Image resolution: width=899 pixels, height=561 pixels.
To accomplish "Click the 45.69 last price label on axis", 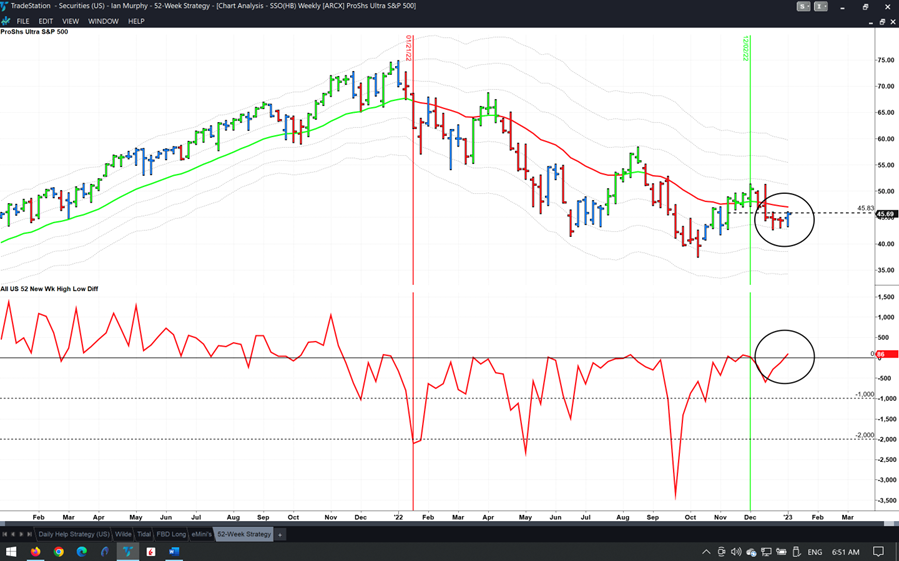I will [x=886, y=214].
